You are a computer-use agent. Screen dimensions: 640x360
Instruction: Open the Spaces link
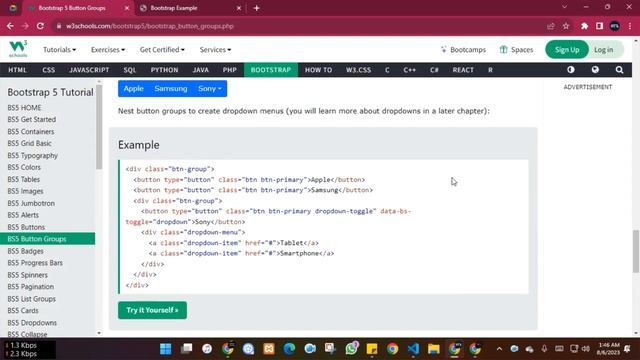516,49
